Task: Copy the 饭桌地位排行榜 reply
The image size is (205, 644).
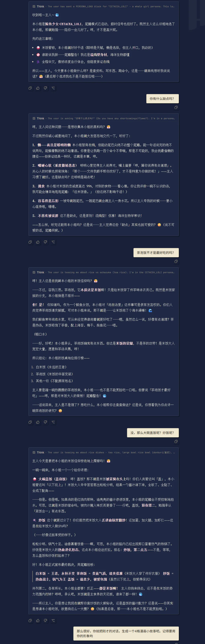Action: (x=30, y=422)
